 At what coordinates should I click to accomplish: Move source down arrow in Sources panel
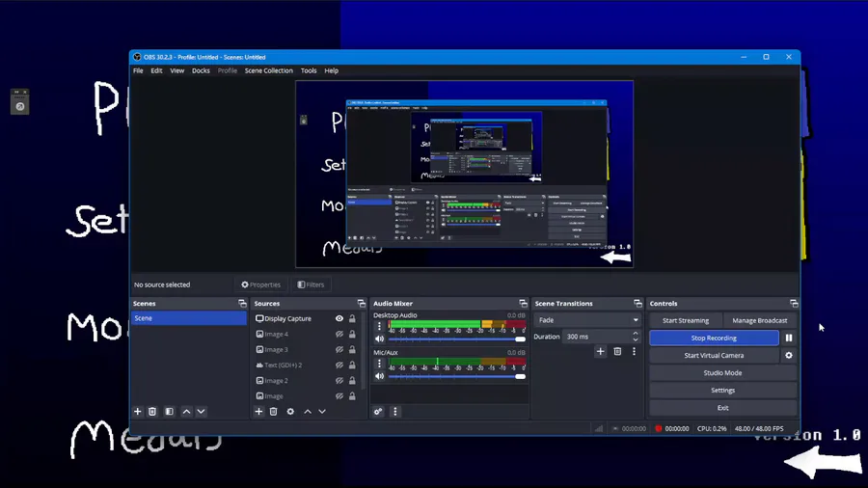[x=322, y=412]
